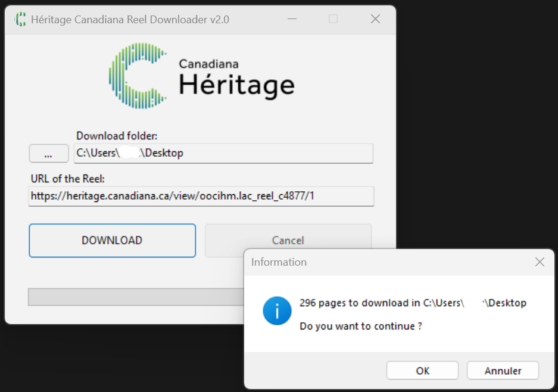Click the 'Do you want to continue ?' text
This screenshot has height=392, width=558.
pos(361,326)
